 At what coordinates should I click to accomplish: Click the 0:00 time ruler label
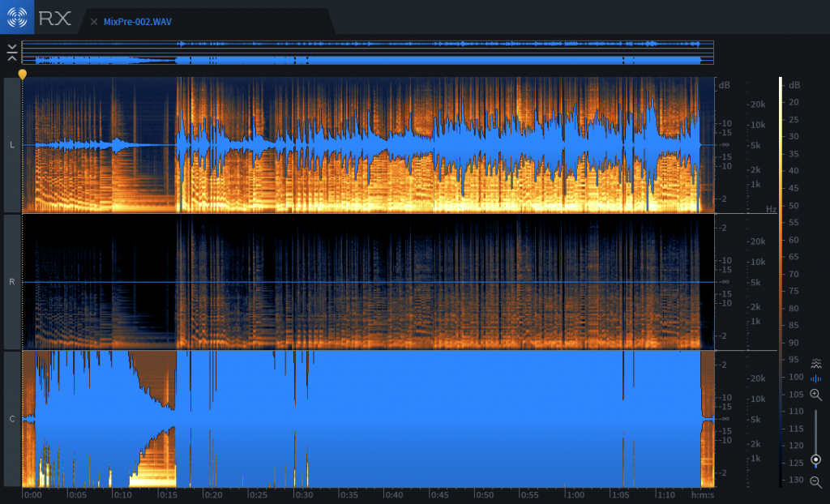point(32,495)
